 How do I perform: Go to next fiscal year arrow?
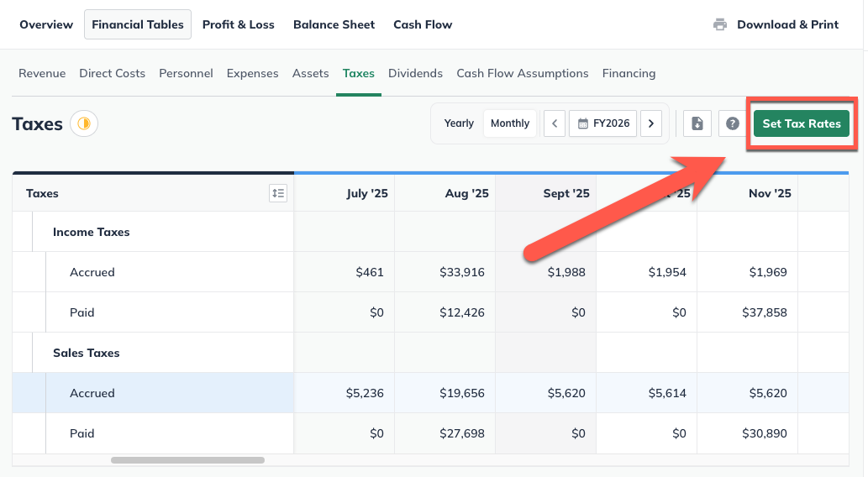pyautogui.click(x=650, y=123)
